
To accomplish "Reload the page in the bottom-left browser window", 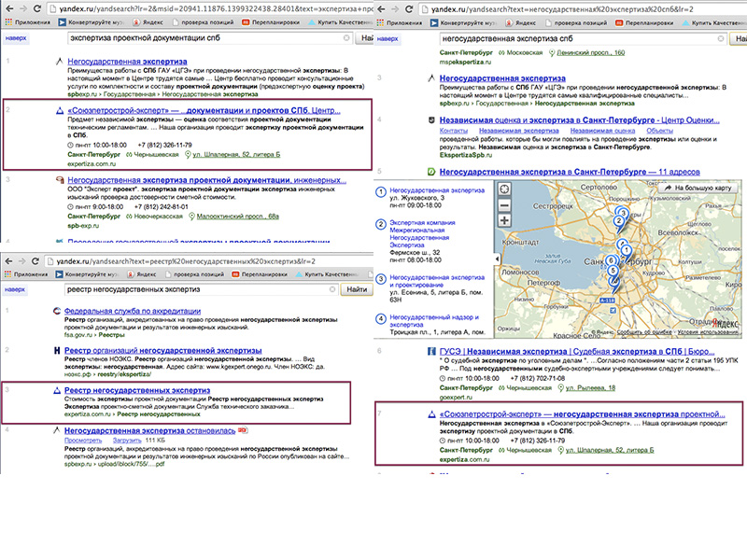I will click(x=35, y=261).
